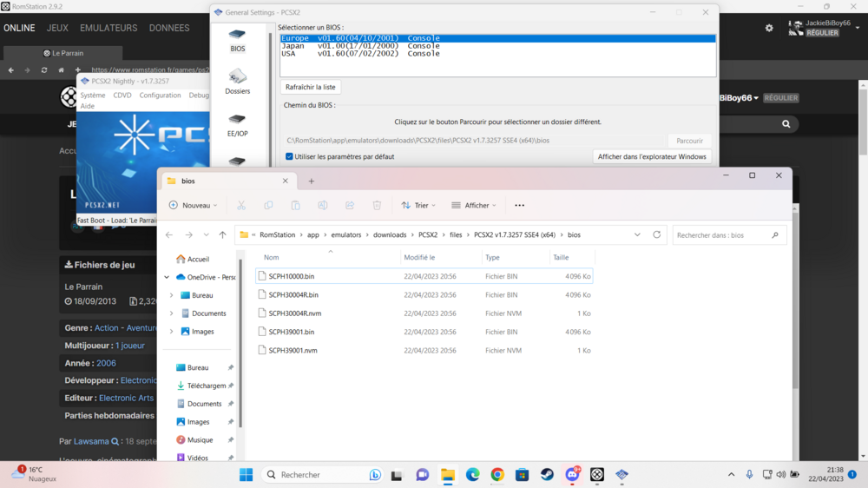Open the Nouveau dropdown button

pos(192,206)
